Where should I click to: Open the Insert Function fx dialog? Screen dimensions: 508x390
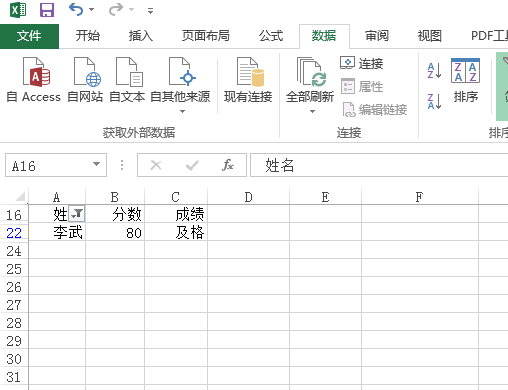228,165
